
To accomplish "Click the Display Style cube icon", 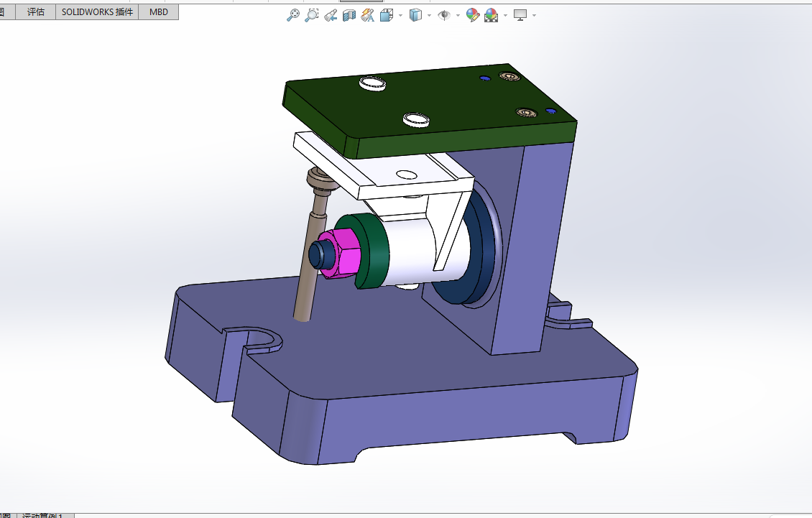I will coord(415,15).
